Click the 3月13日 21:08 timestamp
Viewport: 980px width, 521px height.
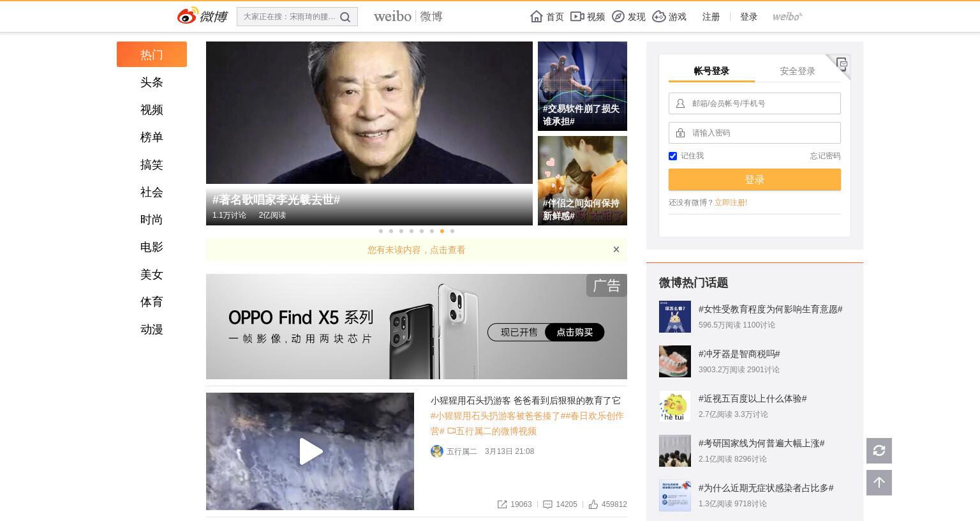click(x=509, y=451)
